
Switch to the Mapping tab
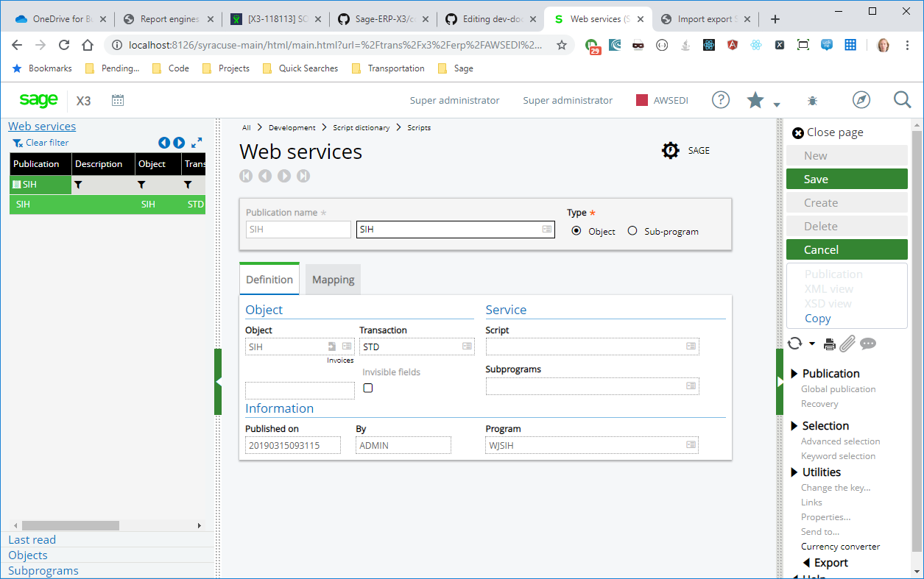[x=333, y=280]
